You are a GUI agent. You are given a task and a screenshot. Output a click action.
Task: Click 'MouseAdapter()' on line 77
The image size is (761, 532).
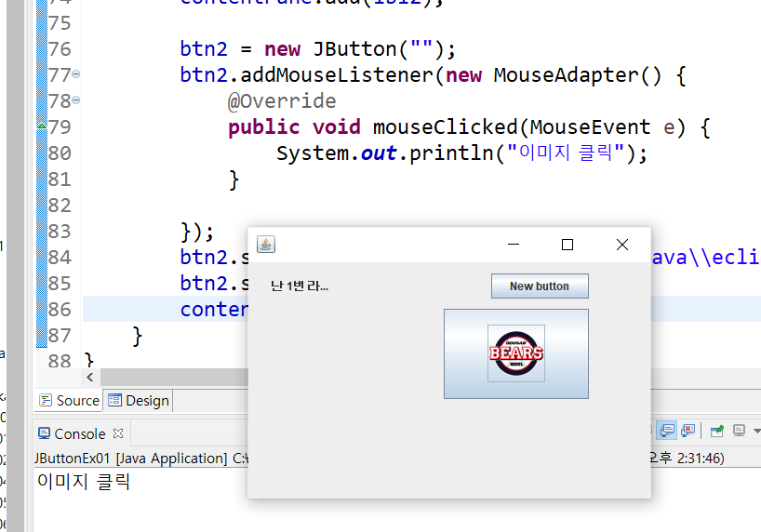click(x=578, y=75)
